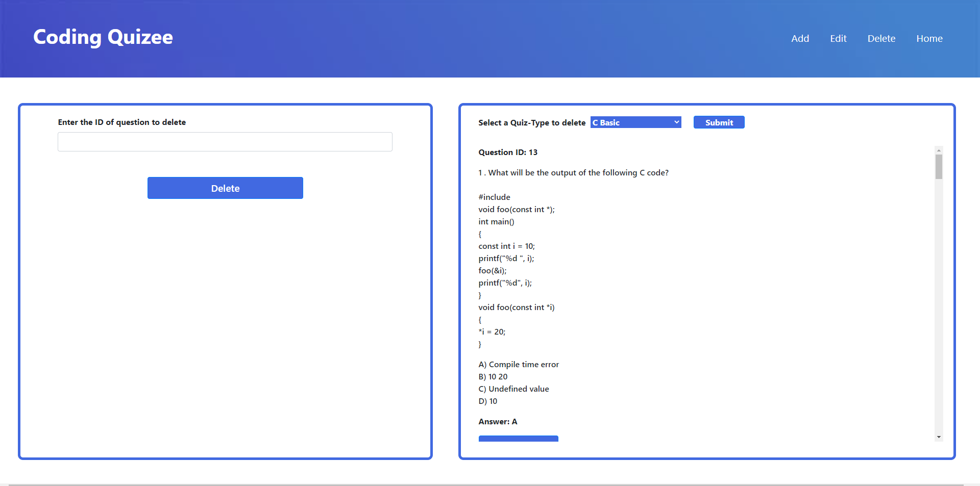Click the Enter the ID of question label
This screenshot has width=980, height=486.
click(x=121, y=122)
